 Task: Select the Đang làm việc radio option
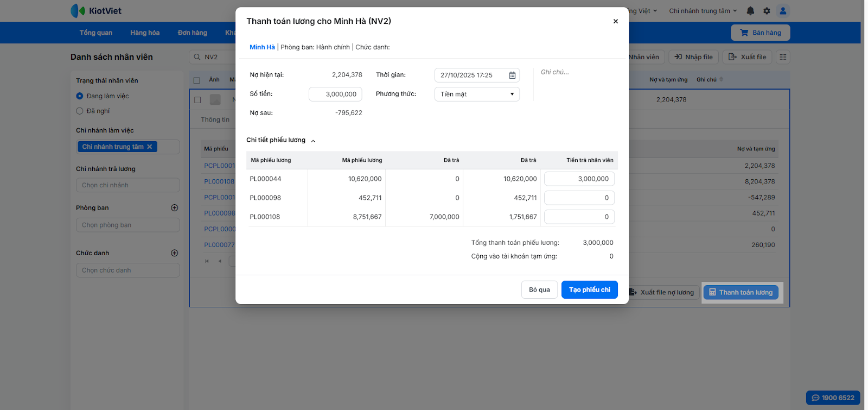click(x=80, y=96)
